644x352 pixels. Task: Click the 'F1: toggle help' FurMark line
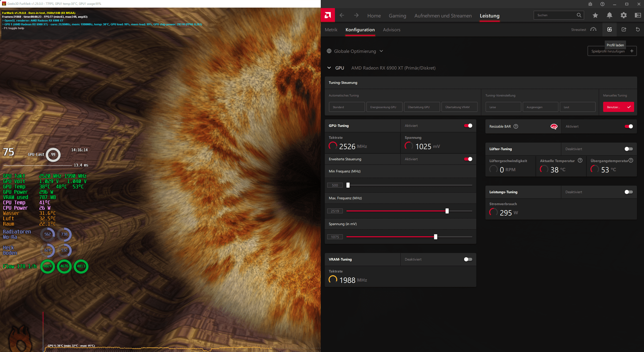click(x=13, y=28)
